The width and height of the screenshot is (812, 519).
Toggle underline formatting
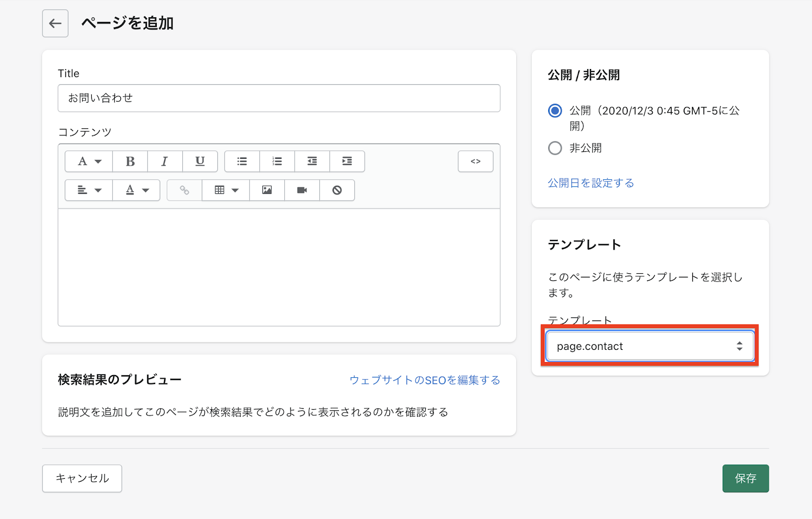pos(200,161)
